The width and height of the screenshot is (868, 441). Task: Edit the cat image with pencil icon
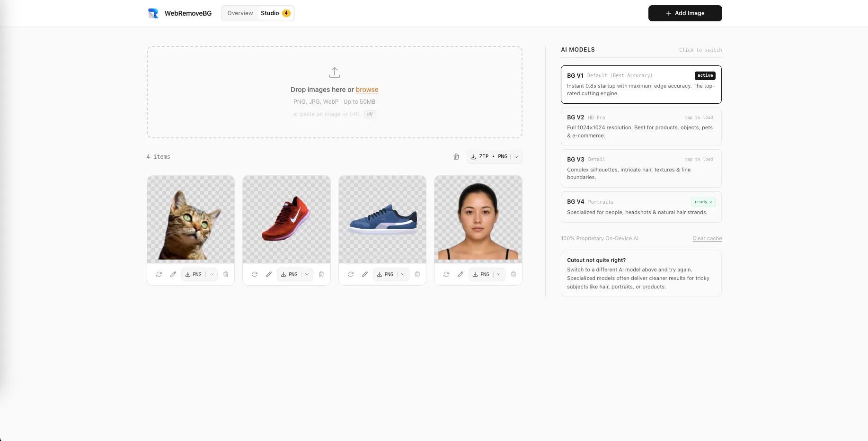[x=173, y=274]
